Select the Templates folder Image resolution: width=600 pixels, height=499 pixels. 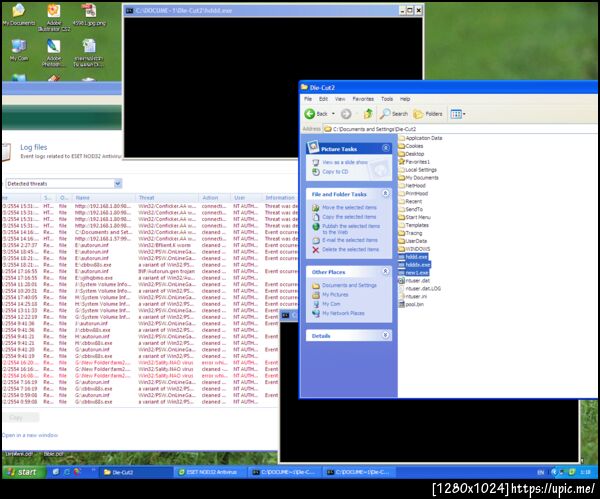(x=414, y=225)
